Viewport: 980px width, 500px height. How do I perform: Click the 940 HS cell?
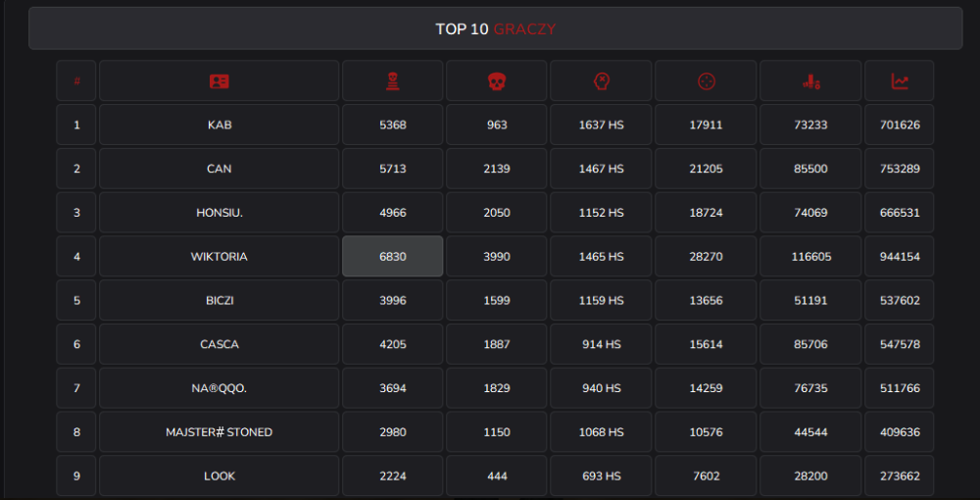(x=601, y=388)
